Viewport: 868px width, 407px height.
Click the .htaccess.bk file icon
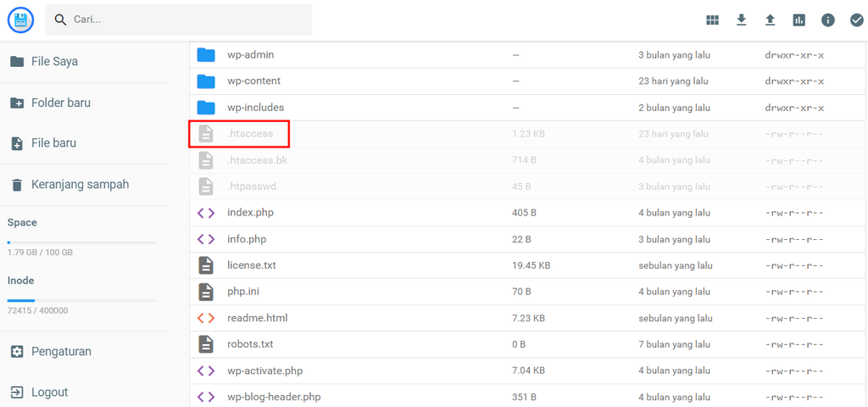pyautogui.click(x=206, y=160)
